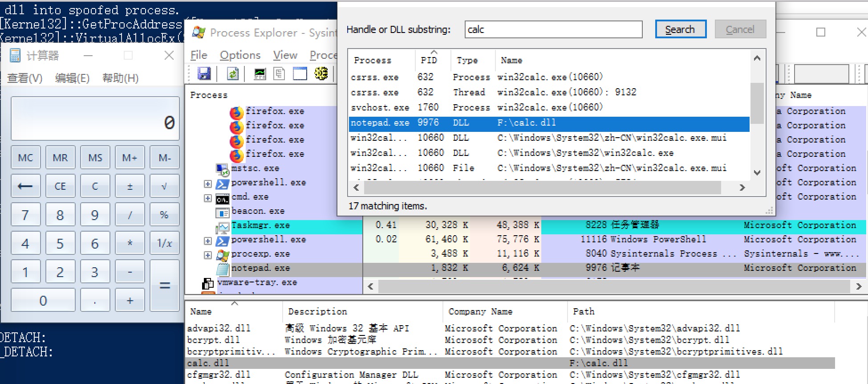Viewport: 868px width, 384px height.
Task: Select advapi32.dll in the lower pane
Action: (x=510, y=328)
